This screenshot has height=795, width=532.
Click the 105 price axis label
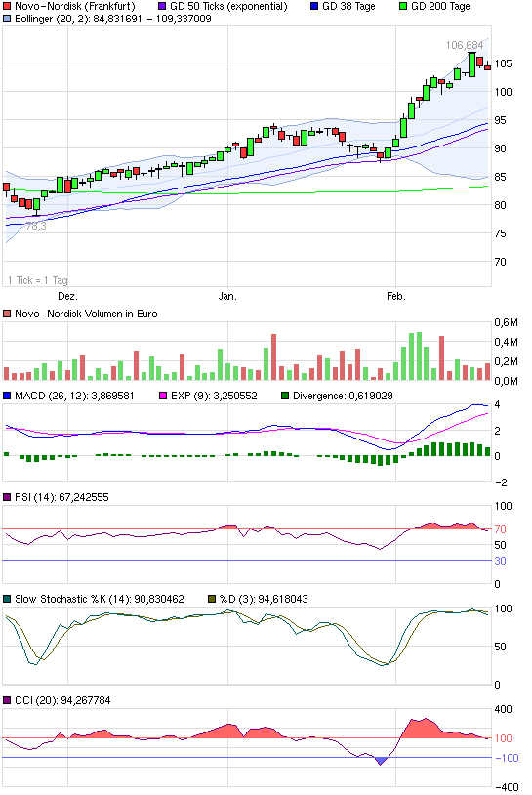503,63
